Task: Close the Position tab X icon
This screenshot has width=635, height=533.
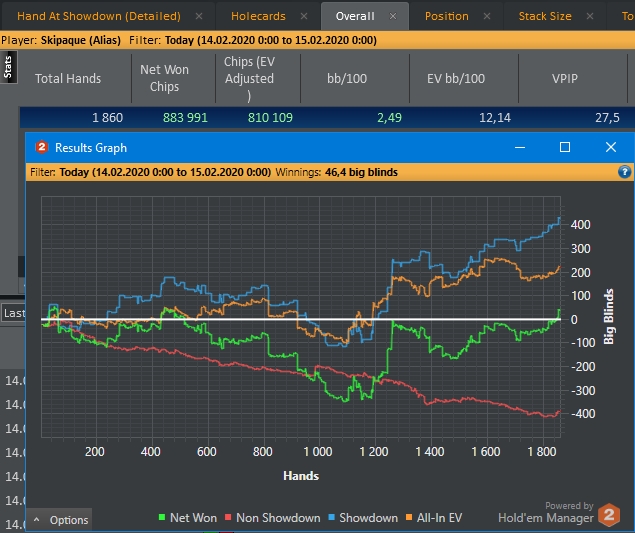Action: 488,16
